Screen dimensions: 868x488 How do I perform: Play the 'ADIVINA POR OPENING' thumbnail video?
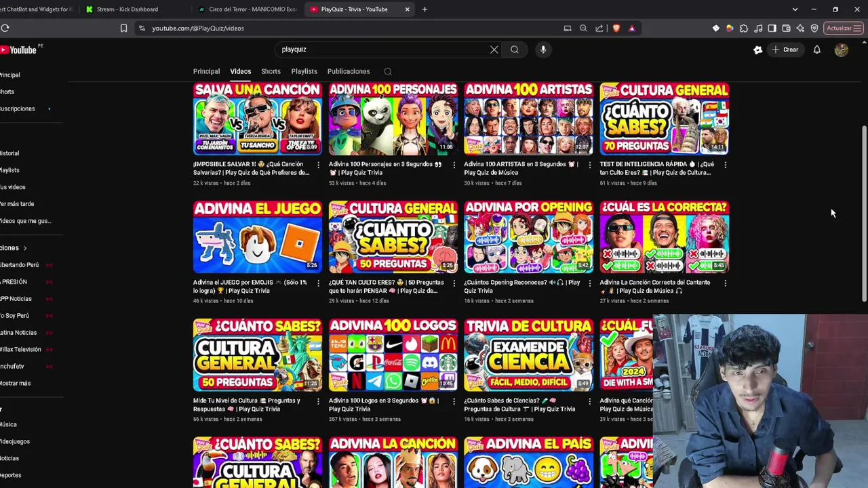(529, 237)
